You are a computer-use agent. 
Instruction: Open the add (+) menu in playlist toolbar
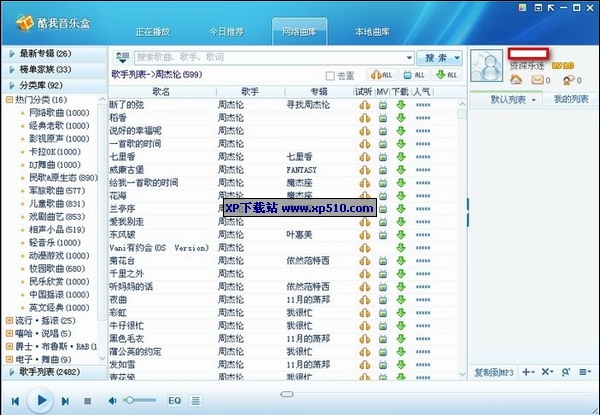pos(528,372)
